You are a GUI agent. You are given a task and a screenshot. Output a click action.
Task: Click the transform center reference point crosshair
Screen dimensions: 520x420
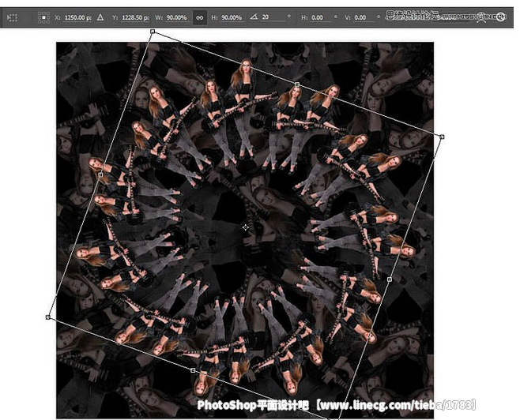click(x=246, y=227)
